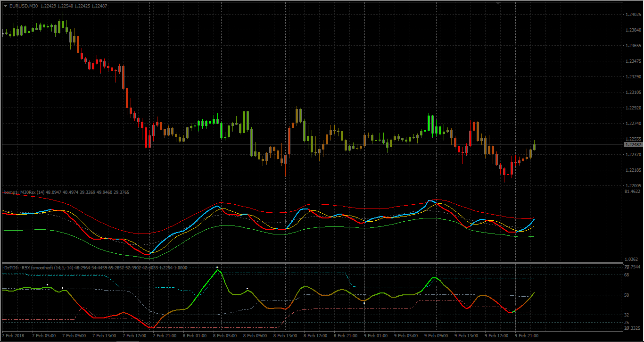Viewport: 644px width, 342px height.
Task: Click price scale value 1.23290
Action: [x=633, y=77]
